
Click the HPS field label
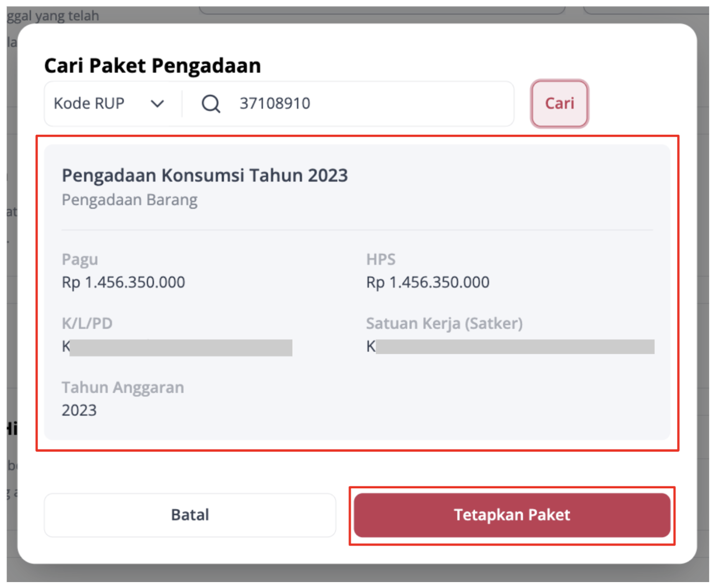tap(381, 259)
